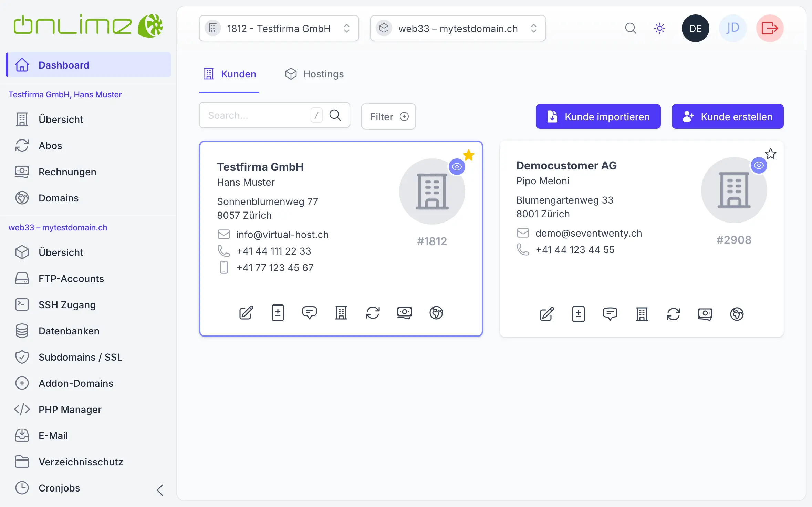This screenshot has height=507, width=812.
Task: Click the Kunde importieren button
Action: pos(598,117)
